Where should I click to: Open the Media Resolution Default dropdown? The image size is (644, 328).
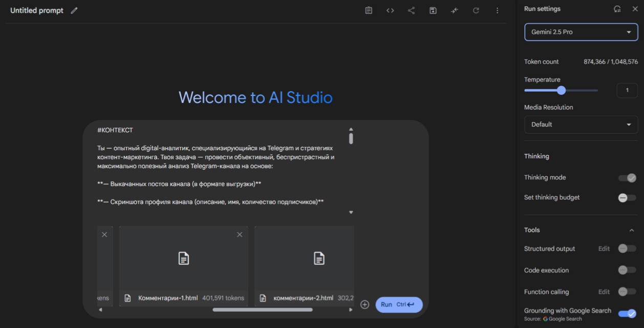[x=581, y=125]
